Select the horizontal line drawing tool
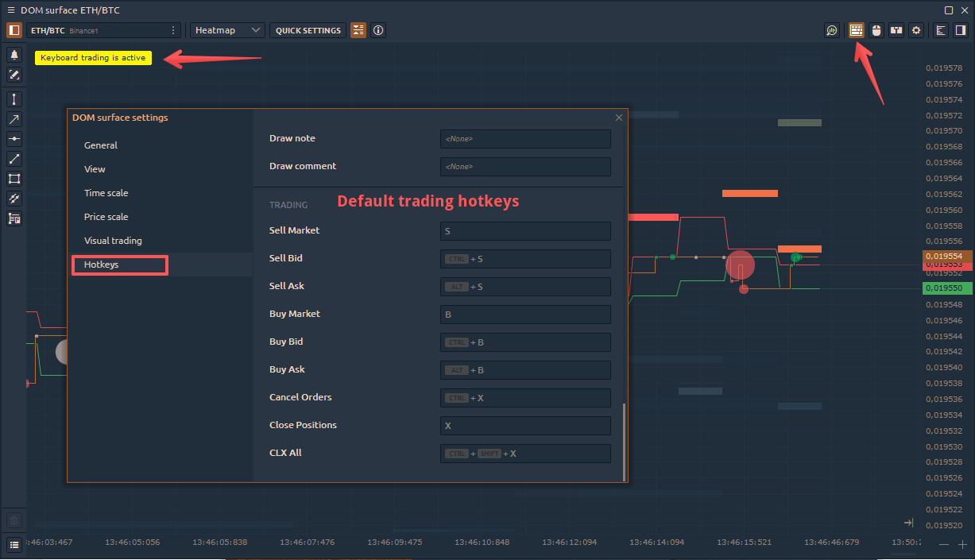975x560 pixels. click(14, 139)
